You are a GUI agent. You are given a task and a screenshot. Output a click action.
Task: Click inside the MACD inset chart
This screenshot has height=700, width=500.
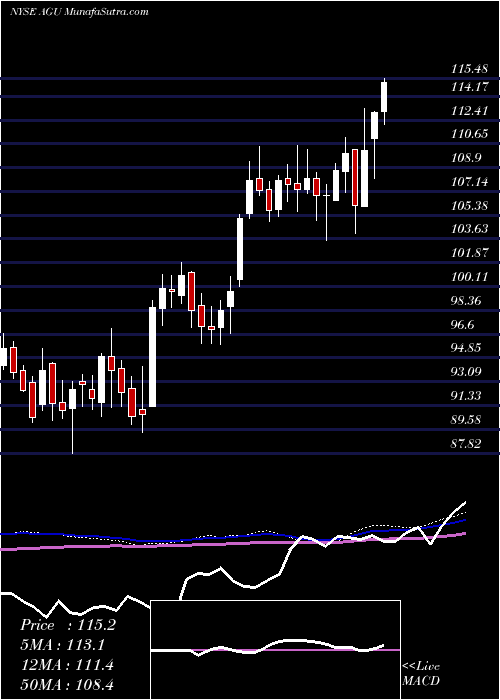click(276, 650)
